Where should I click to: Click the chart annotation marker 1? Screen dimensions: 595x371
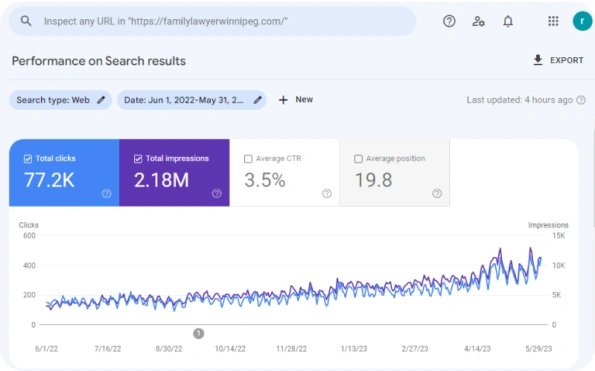(198, 333)
